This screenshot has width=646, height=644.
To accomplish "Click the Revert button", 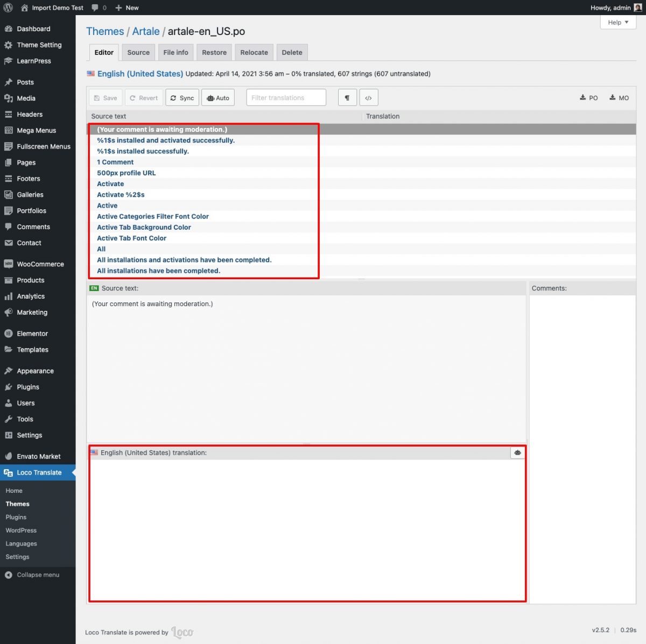I will pos(144,97).
